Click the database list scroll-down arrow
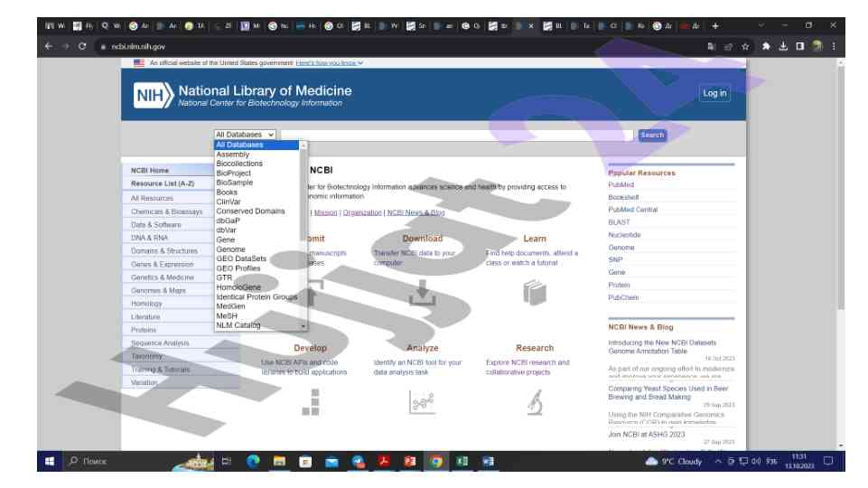868x488 pixels. pos(303,327)
